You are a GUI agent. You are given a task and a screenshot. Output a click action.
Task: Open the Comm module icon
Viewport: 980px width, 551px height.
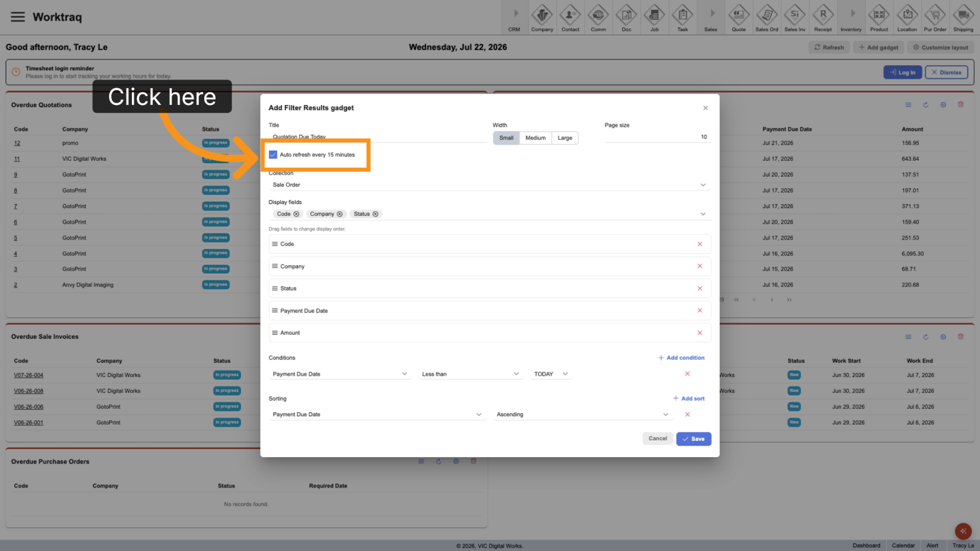(x=598, y=17)
